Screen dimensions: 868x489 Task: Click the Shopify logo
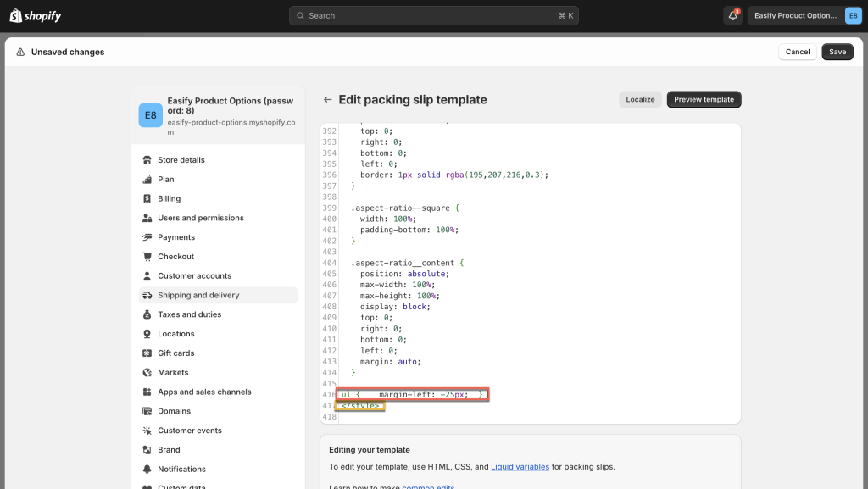[x=36, y=16]
